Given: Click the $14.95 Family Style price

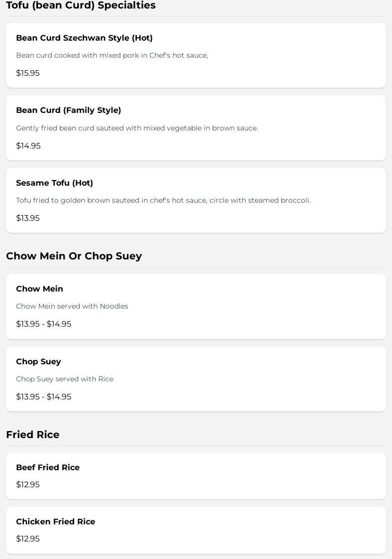Looking at the screenshot, I should 29,146.
